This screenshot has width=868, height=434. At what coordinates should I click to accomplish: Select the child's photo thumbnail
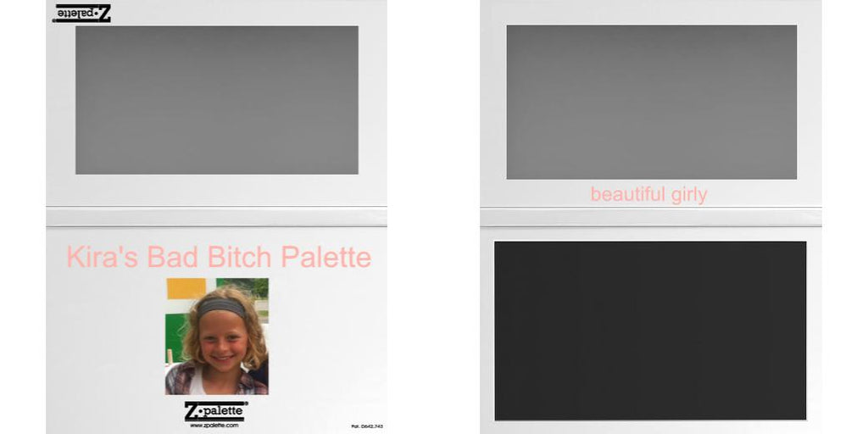[x=217, y=336]
